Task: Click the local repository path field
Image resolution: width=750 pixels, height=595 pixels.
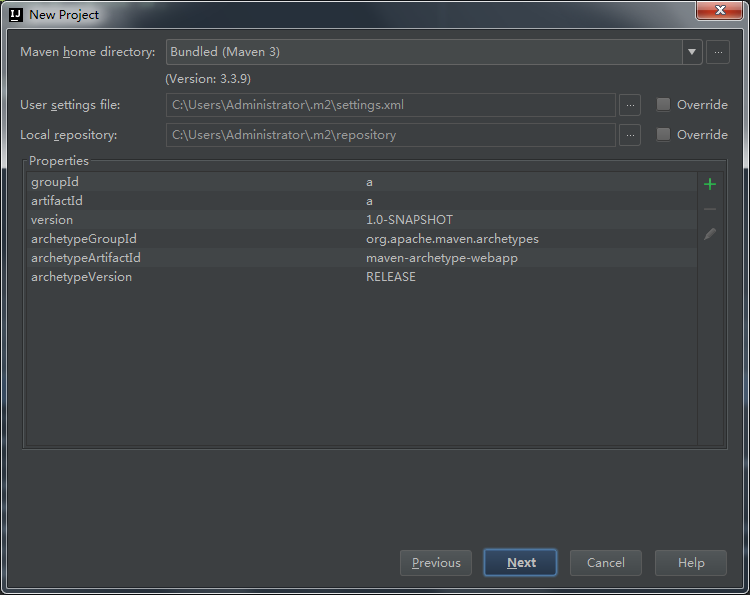Action: pyautogui.click(x=390, y=135)
